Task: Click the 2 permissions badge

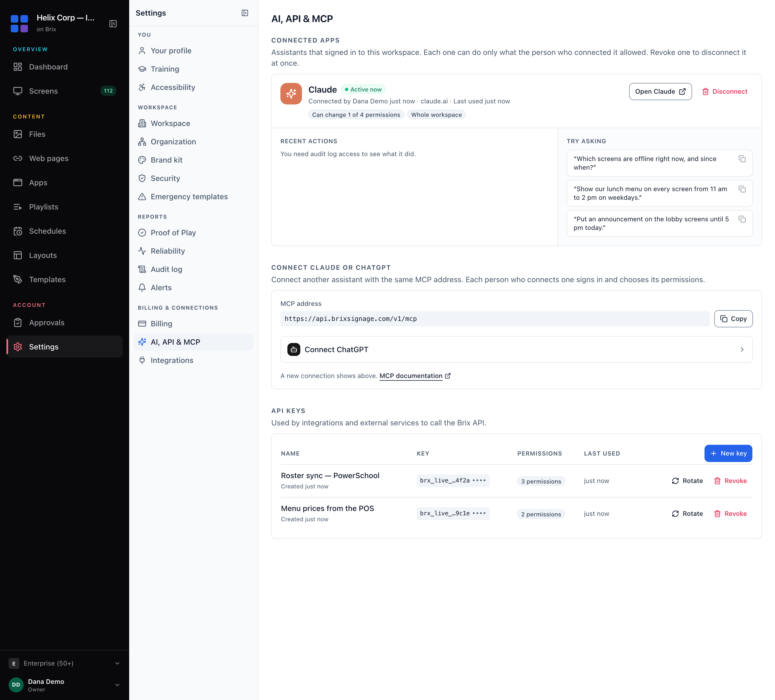Action: coord(541,514)
